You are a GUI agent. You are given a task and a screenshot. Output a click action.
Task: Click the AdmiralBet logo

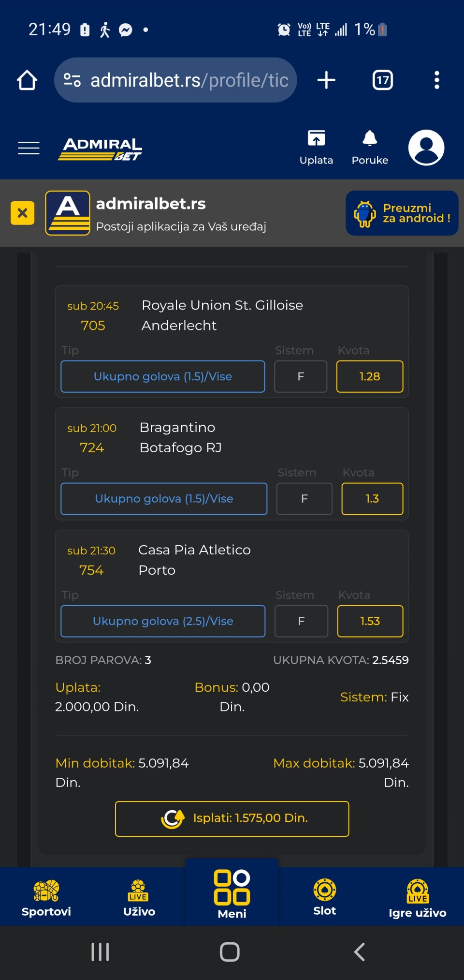click(x=100, y=148)
